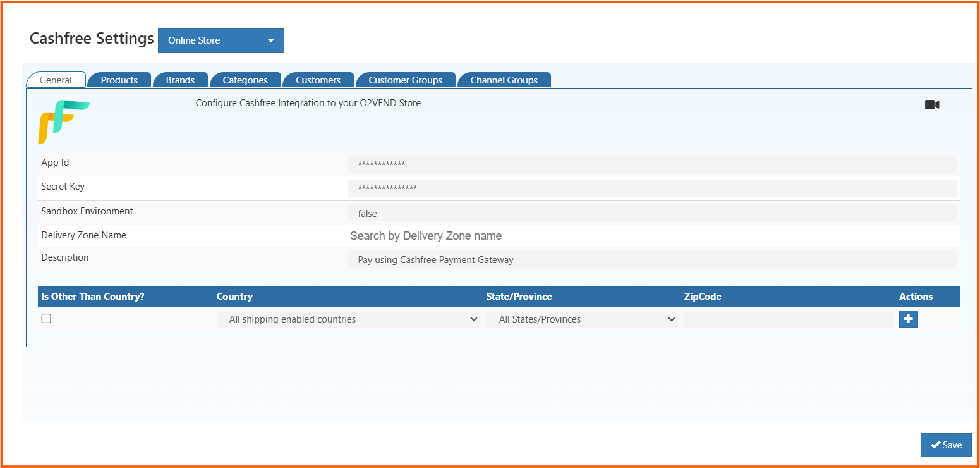Select the Categories tab
980x468 pixels.
click(245, 80)
